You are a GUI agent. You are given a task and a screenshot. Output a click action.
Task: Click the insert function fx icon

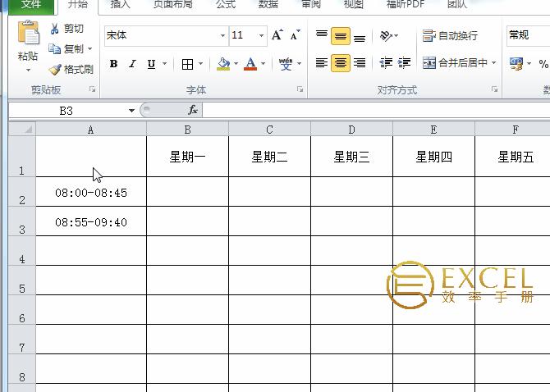[x=193, y=110]
